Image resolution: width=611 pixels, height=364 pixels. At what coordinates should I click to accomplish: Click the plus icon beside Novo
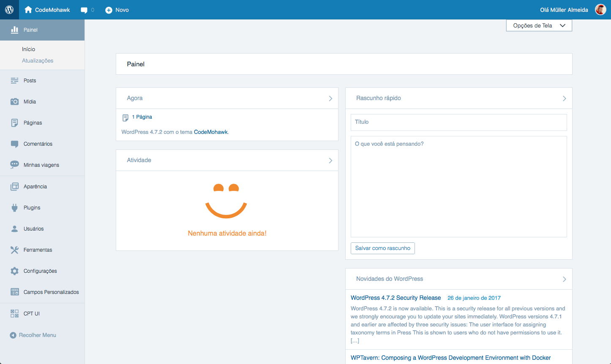tap(109, 10)
